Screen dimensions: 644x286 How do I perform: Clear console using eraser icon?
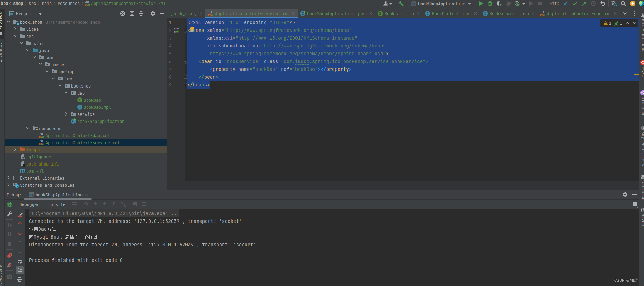pyautogui.click(x=20, y=215)
